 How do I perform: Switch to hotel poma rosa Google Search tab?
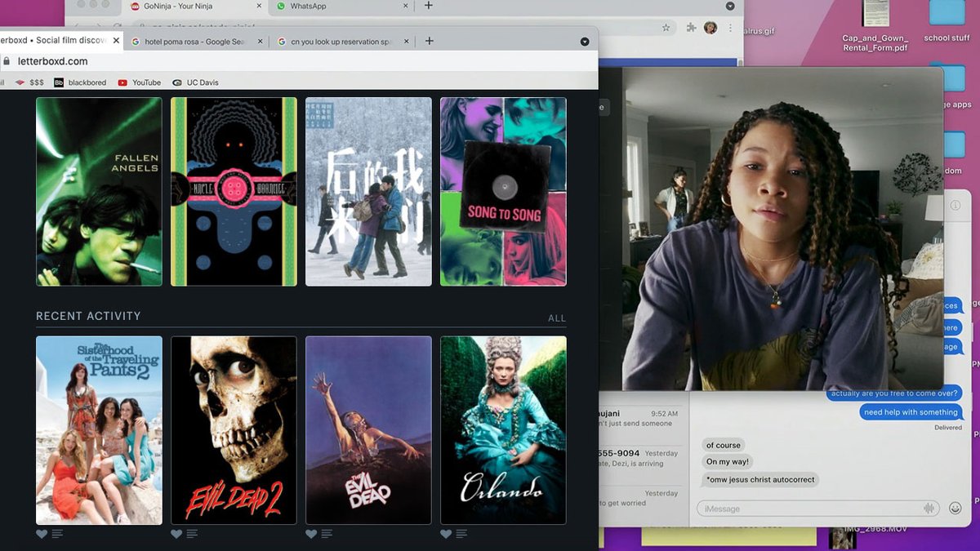click(x=198, y=41)
